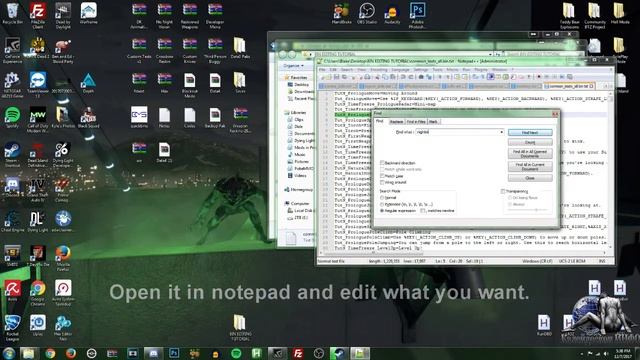Select the Extended search mode radio button
640x360 pixels.
[407, 204]
